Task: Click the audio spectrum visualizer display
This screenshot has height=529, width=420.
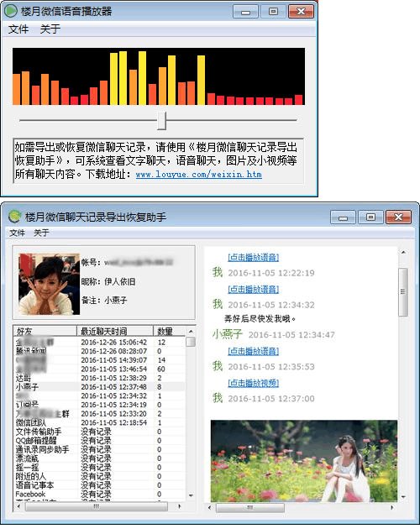Action: click(x=159, y=76)
